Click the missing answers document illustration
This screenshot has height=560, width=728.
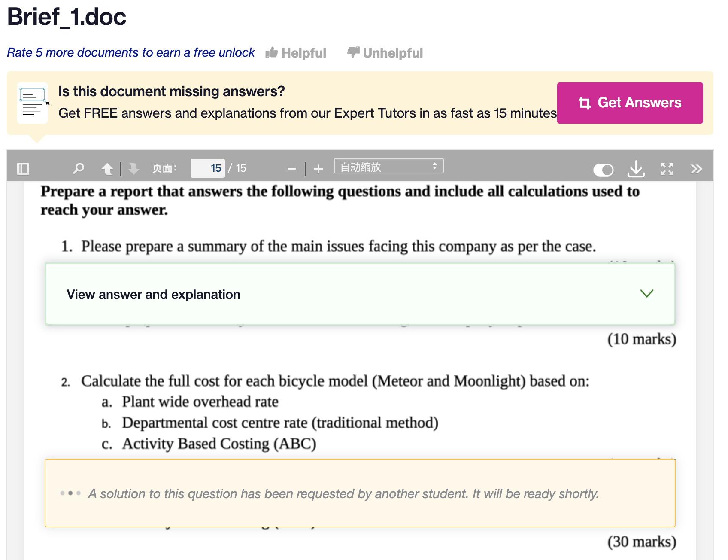[x=32, y=103]
